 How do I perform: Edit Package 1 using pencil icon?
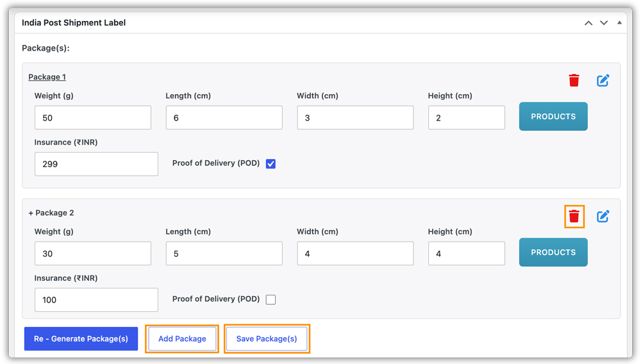[603, 80]
